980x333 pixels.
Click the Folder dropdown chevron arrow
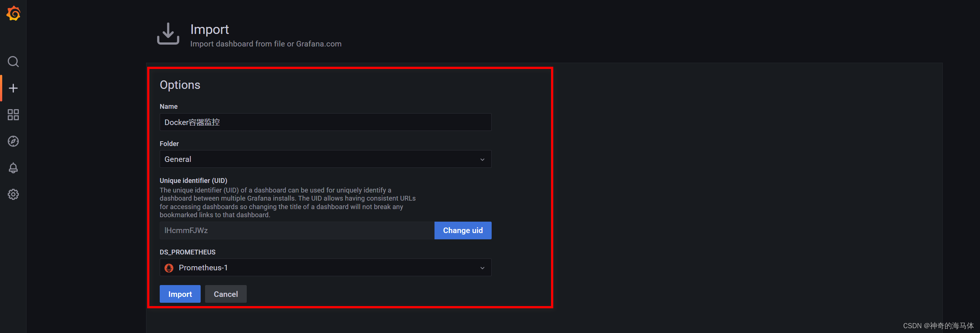point(482,159)
